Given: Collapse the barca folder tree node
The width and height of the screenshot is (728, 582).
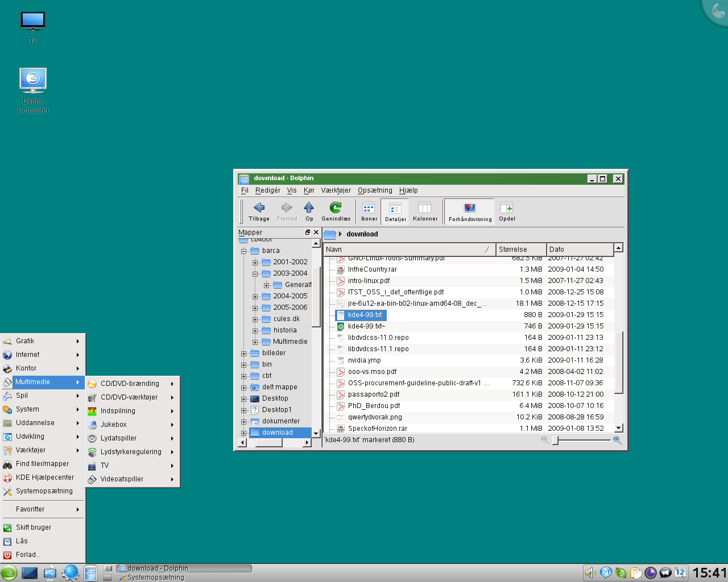Looking at the screenshot, I should pyautogui.click(x=244, y=251).
